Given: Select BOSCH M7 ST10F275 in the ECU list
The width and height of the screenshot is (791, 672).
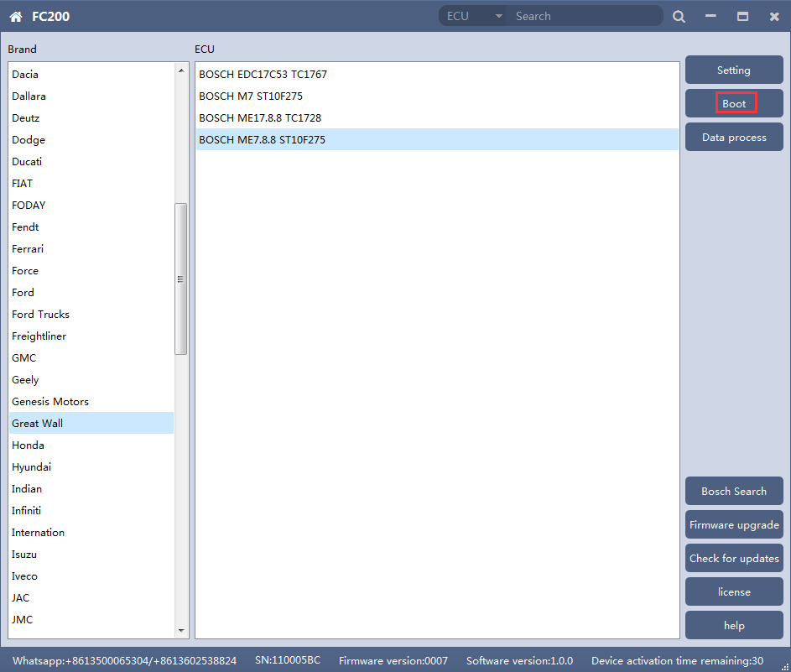Looking at the screenshot, I should click(x=437, y=96).
